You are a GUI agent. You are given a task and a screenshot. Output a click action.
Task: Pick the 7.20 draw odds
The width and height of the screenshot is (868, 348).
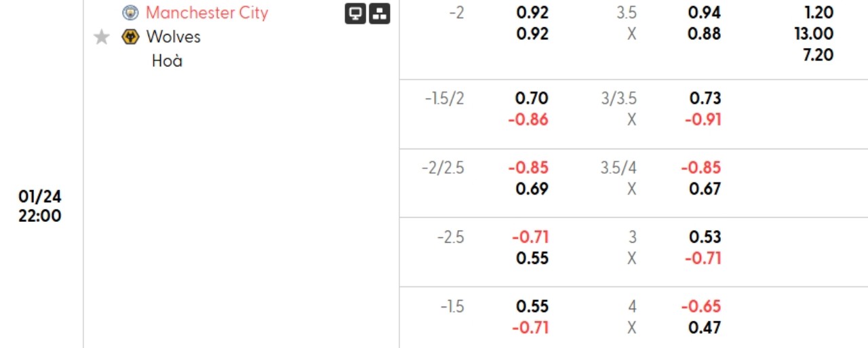818,55
